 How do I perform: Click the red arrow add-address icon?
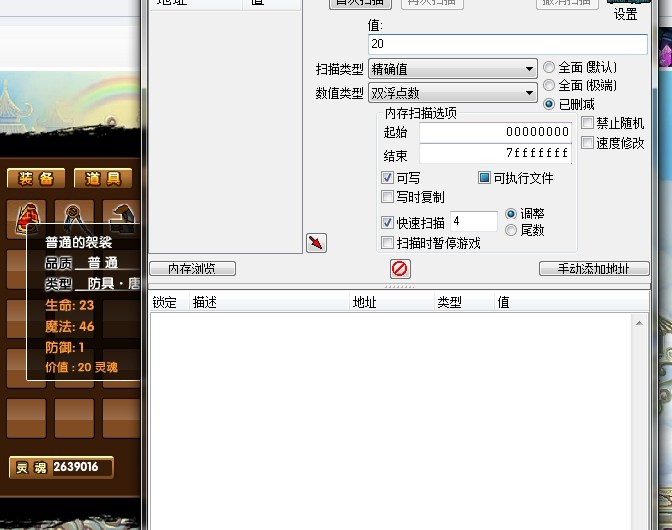coord(316,243)
